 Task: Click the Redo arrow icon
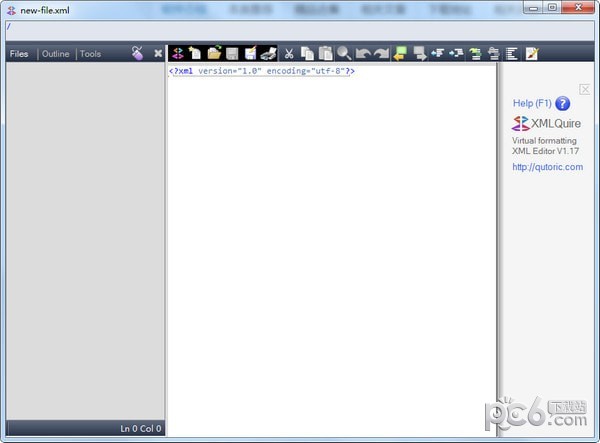coord(380,53)
